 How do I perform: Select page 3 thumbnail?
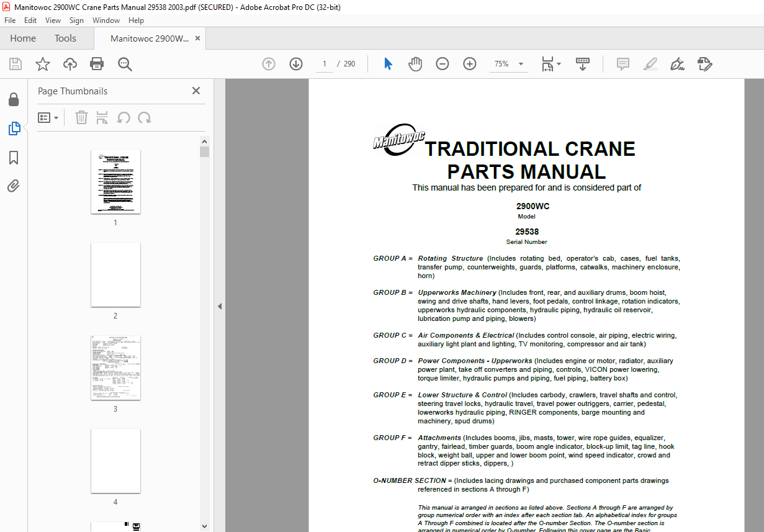point(115,368)
